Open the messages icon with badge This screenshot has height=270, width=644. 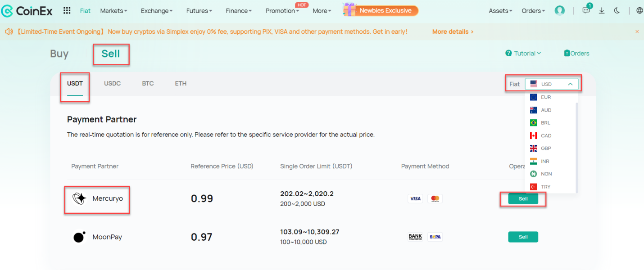[x=586, y=10]
